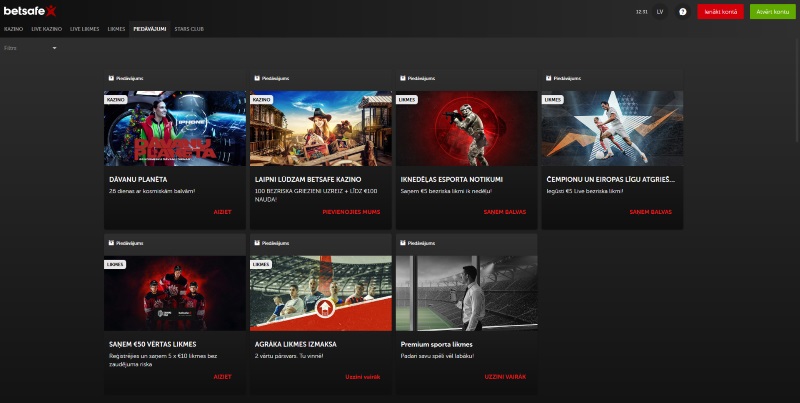
Task: Click SAŅEM BALVAS on esports card
Action: click(505, 212)
